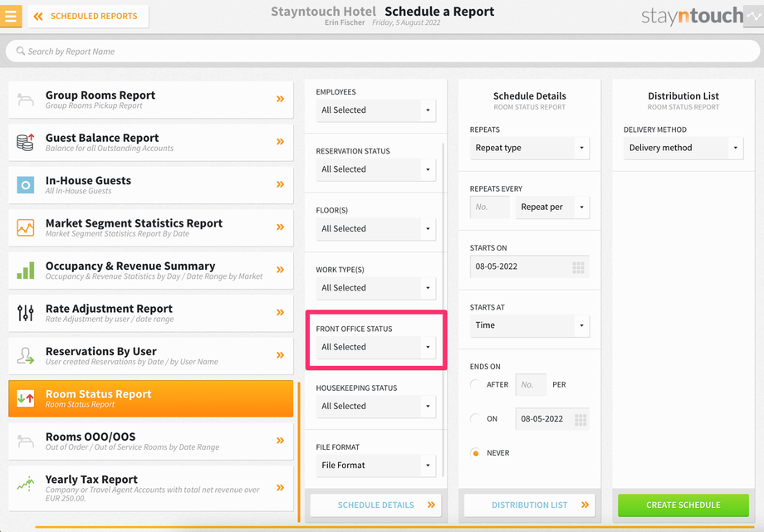This screenshot has width=764, height=532.
Task: Click arrow chevrons on Rate Adjustment Report
Action: point(280,312)
